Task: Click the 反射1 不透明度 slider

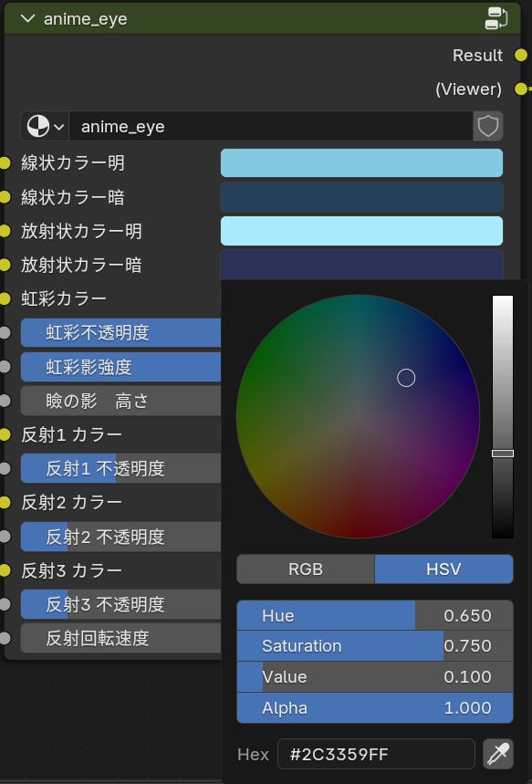Action: 120,468
